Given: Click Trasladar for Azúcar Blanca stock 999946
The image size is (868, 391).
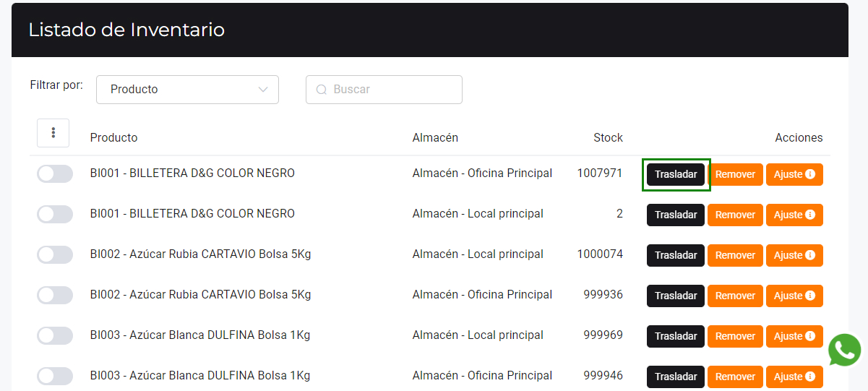Looking at the screenshot, I should coord(675,377).
